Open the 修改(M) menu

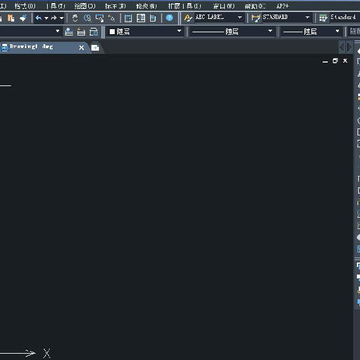point(147,6)
